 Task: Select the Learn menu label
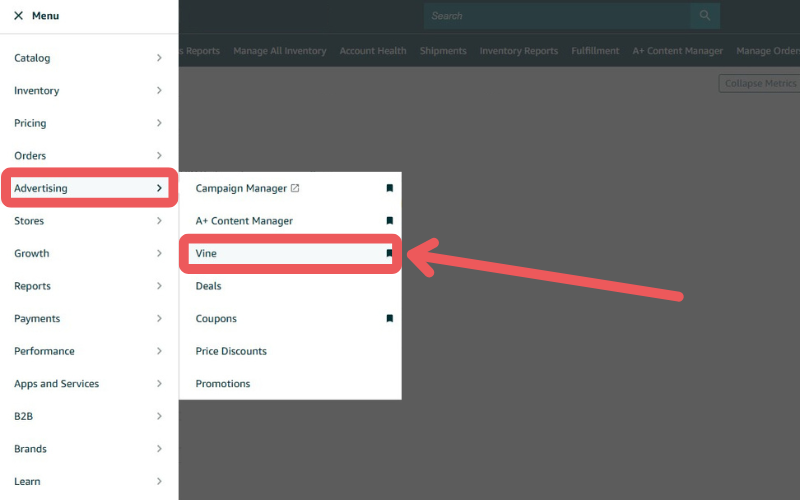point(27,482)
